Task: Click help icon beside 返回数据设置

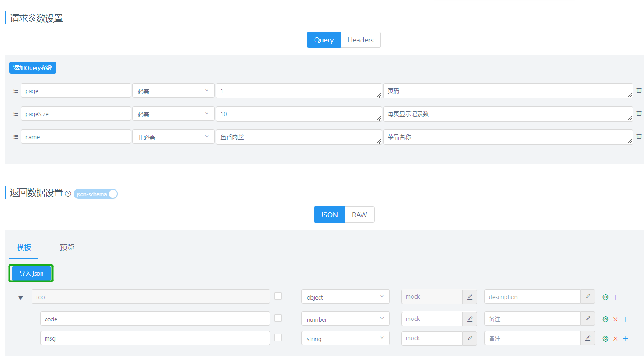Action: click(x=68, y=194)
